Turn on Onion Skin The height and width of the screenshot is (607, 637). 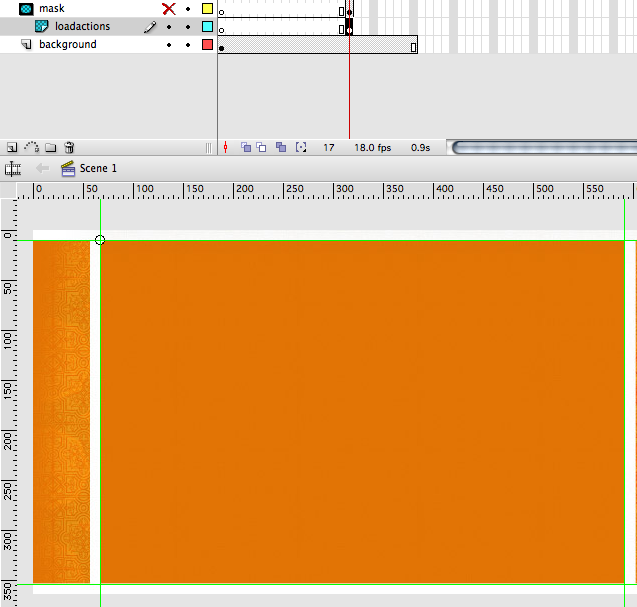(246, 147)
